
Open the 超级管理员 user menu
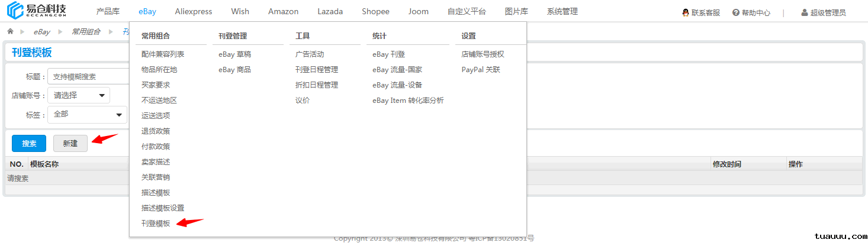tap(823, 12)
